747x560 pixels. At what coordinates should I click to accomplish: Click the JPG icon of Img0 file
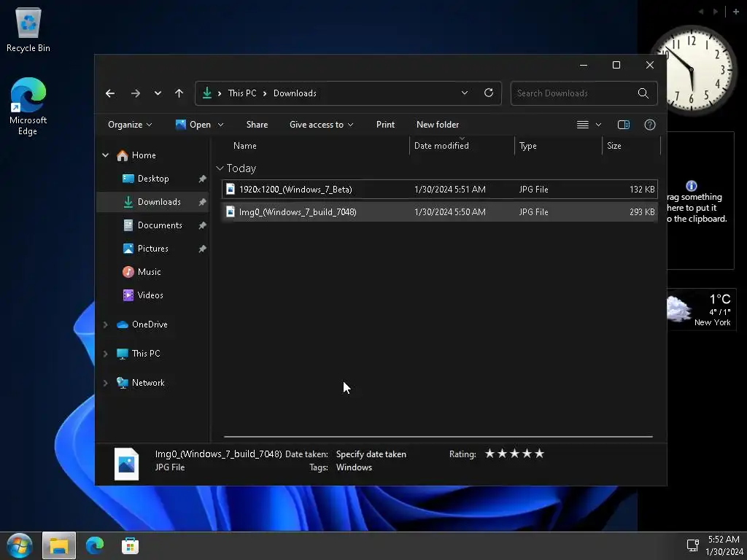(x=230, y=212)
